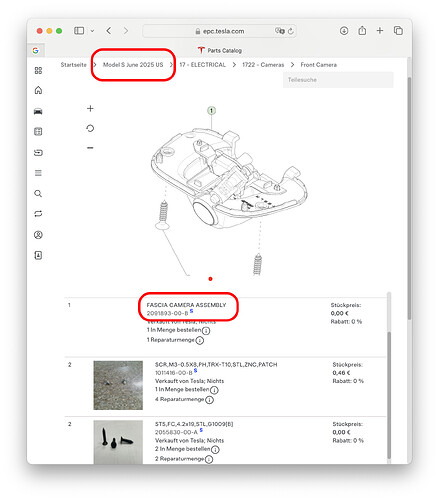Viewport: 439px width, 500px height.
Task: Toggle the Safari sidebar button
Action: tap(79, 31)
